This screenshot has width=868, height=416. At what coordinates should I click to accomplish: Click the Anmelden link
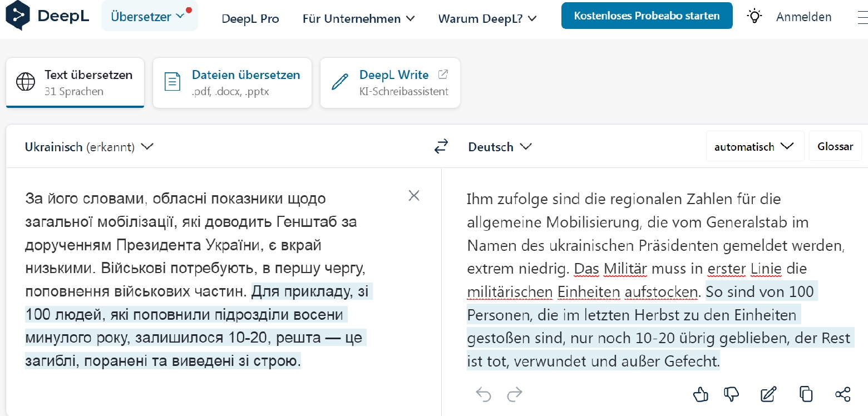coord(803,17)
